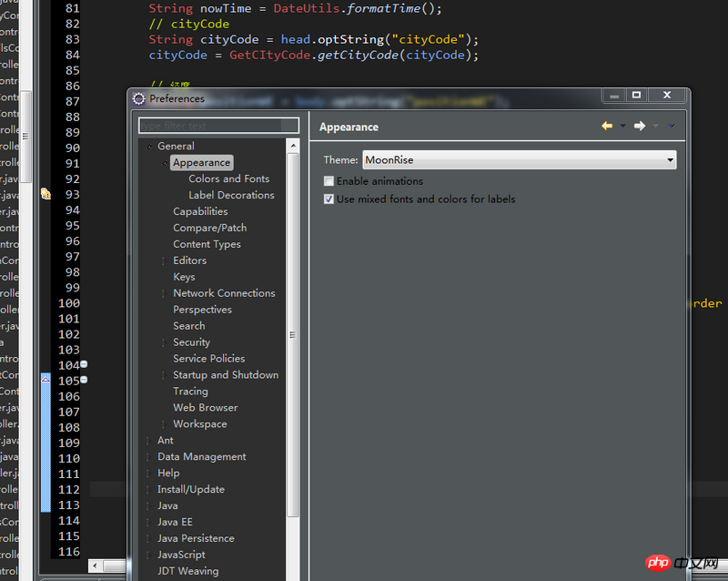Expand the Ant node arrow
The width and height of the screenshot is (728, 581).
(148, 440)
